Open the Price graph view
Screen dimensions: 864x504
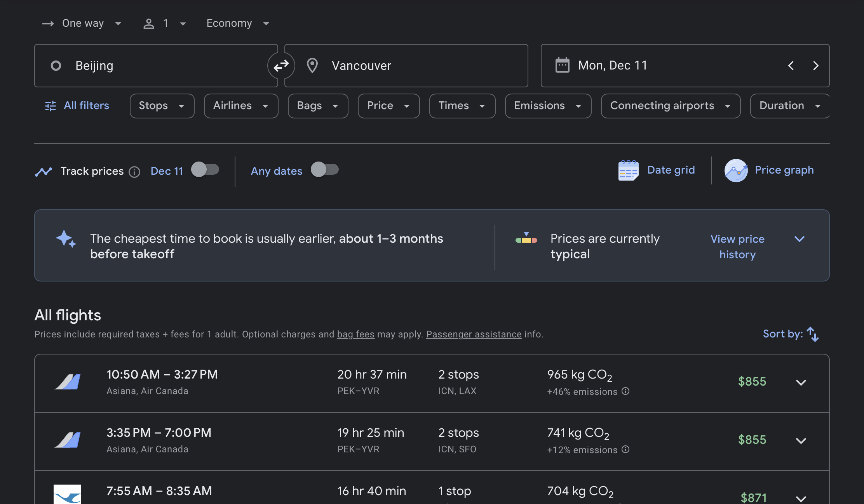pyautogui.click(x=769, y=170)
